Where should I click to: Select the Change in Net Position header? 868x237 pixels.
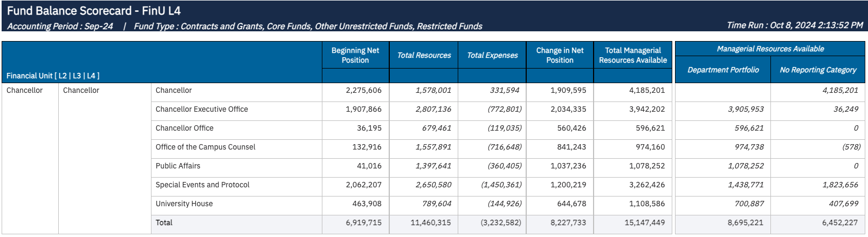pyautogui.click(x=560, y=55)
